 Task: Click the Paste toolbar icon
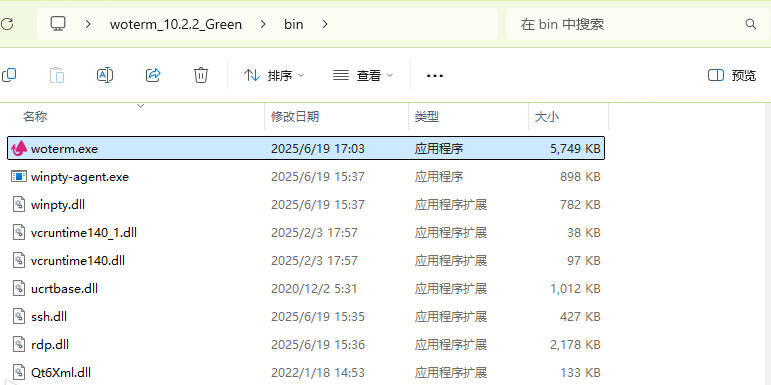tap(57, 75)
